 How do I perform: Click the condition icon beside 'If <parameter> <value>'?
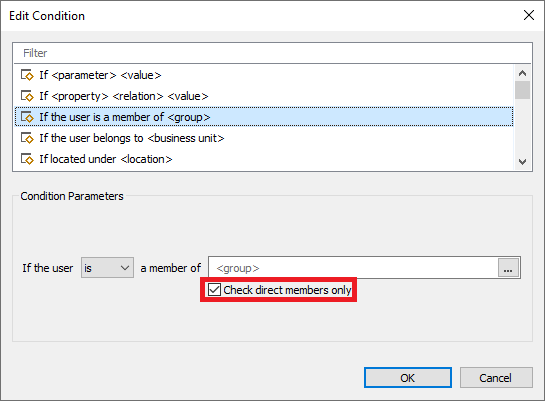pos(27,75)
